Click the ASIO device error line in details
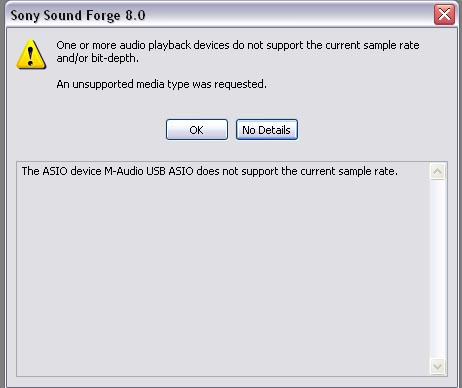Screen dimensions: 462x388 tap(210, 171)
